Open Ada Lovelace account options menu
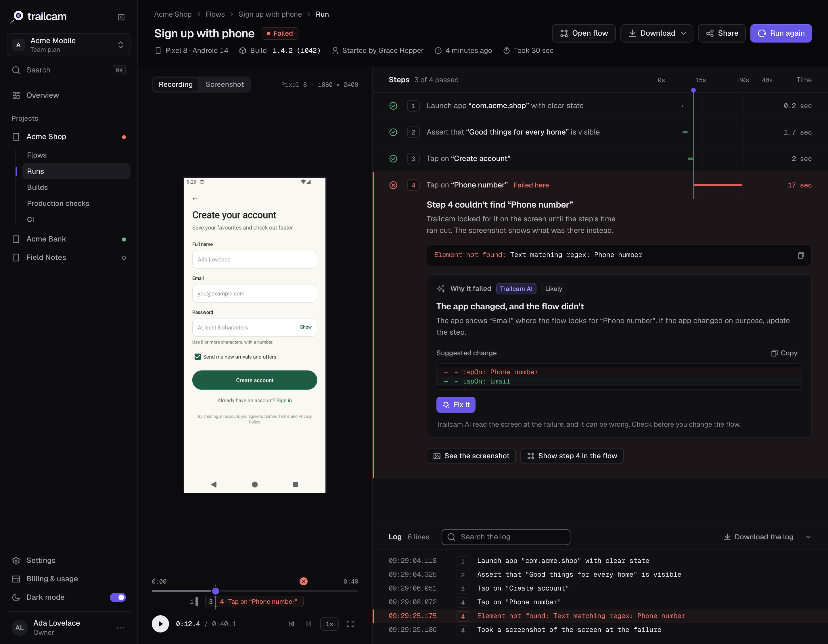 pos(120,628)
